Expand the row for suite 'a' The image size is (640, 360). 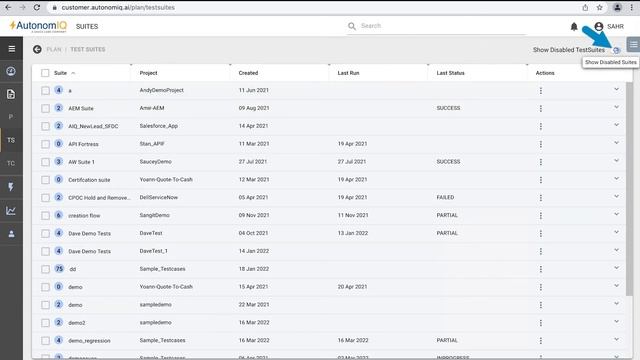pos(616,89)
